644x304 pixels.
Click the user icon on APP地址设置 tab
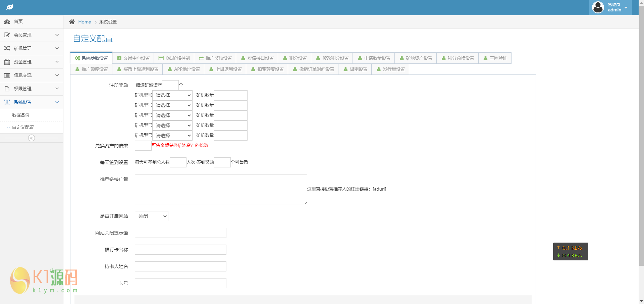(170, 69)
